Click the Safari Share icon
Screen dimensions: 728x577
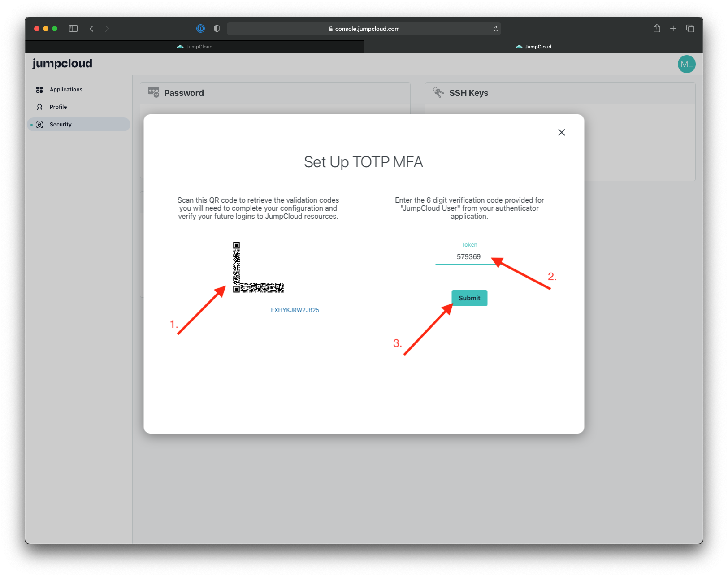(x=657, y=28)
